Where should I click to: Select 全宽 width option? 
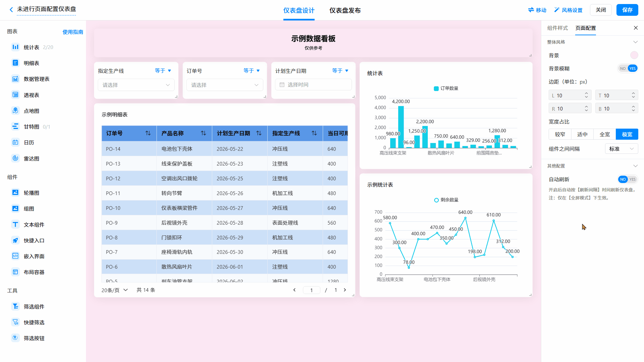pos(605,134)
